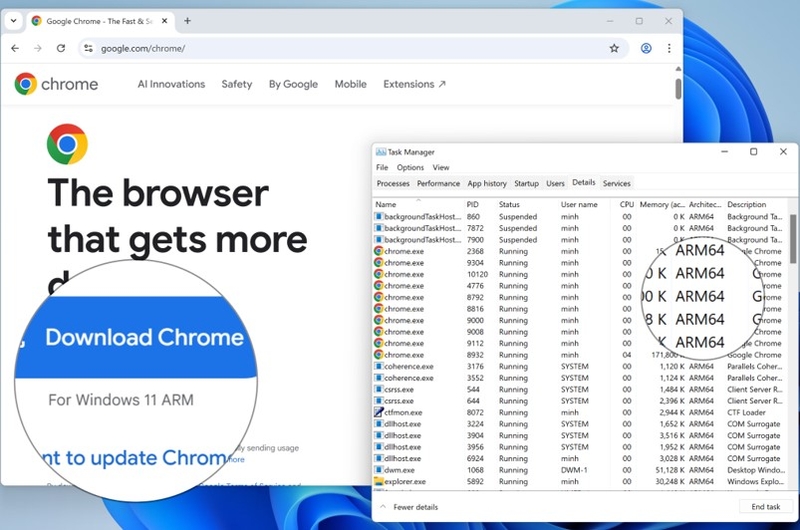Go to By Google section

pos(293,84)
